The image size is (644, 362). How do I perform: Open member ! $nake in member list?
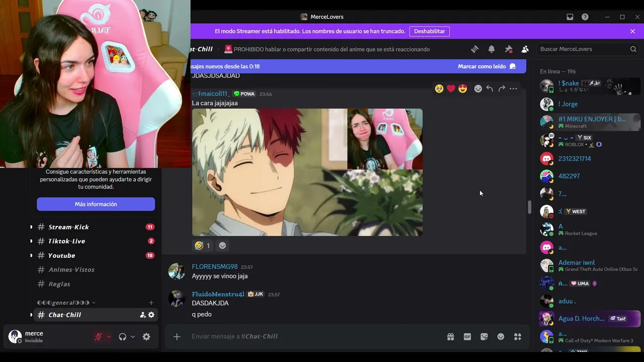pyautogui.click(x=590, y=86)
